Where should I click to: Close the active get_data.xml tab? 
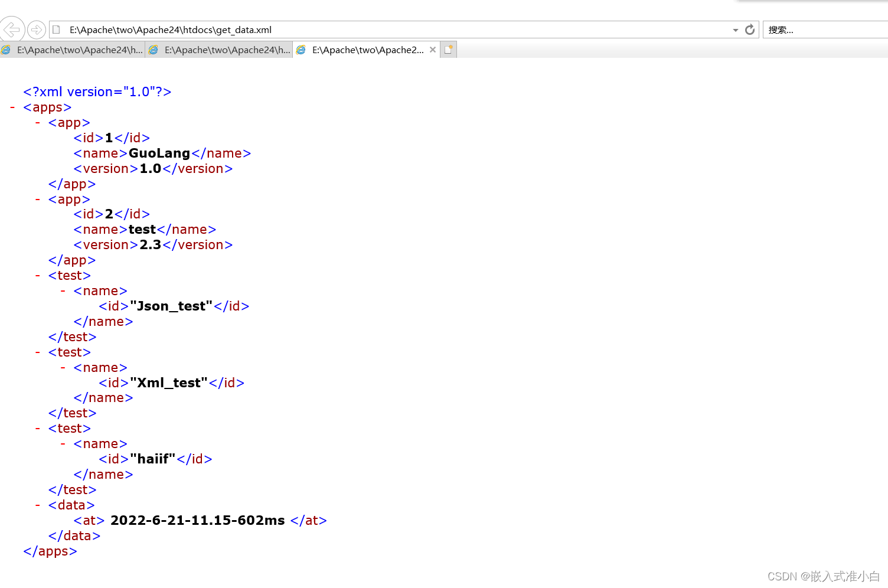tap(433, 50)
